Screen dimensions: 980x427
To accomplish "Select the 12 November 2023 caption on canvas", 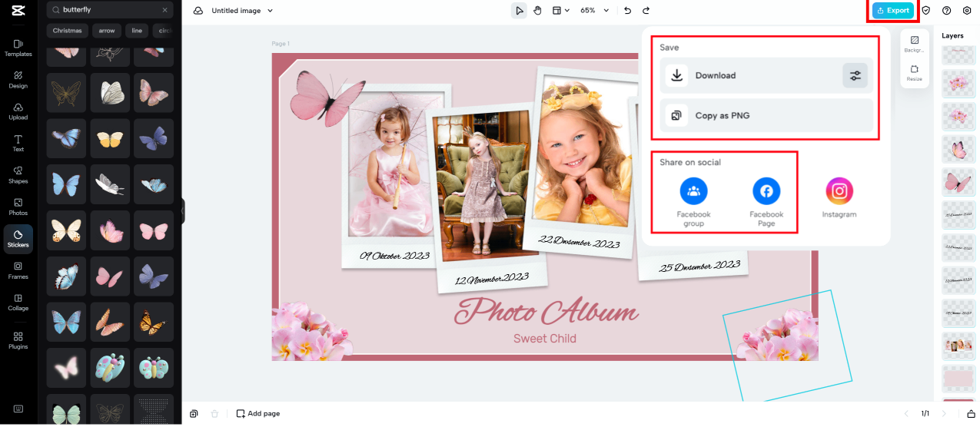I will [x=492, y=278].
